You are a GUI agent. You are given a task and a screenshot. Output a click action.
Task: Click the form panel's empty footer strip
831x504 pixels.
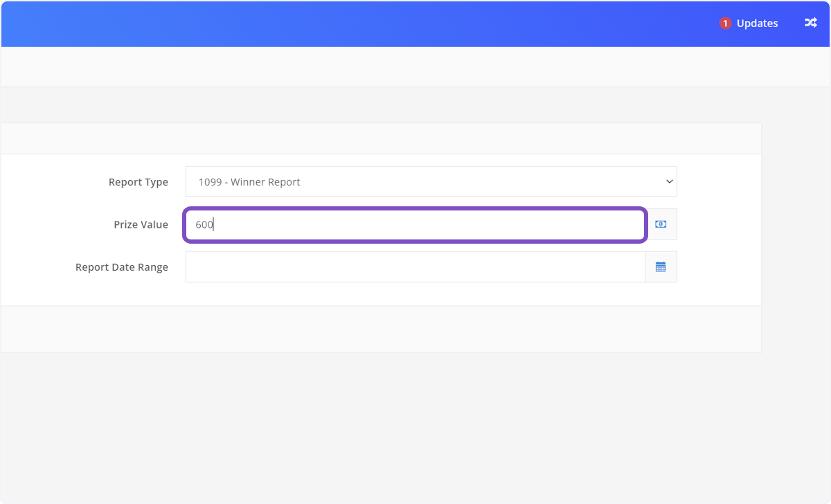point(381,330)
